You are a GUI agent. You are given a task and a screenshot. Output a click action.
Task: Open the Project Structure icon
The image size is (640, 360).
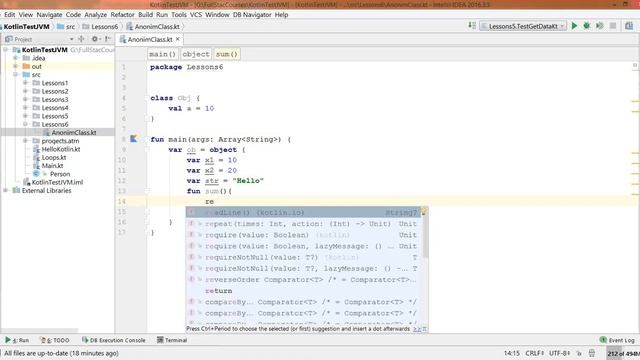tap(629, 26)
